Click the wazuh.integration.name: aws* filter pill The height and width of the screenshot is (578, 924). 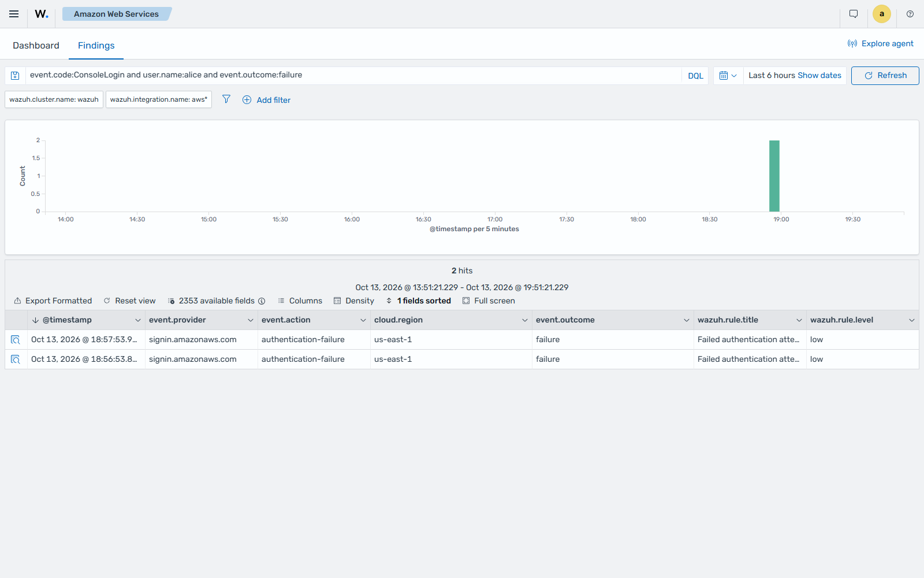coord(159,99)
